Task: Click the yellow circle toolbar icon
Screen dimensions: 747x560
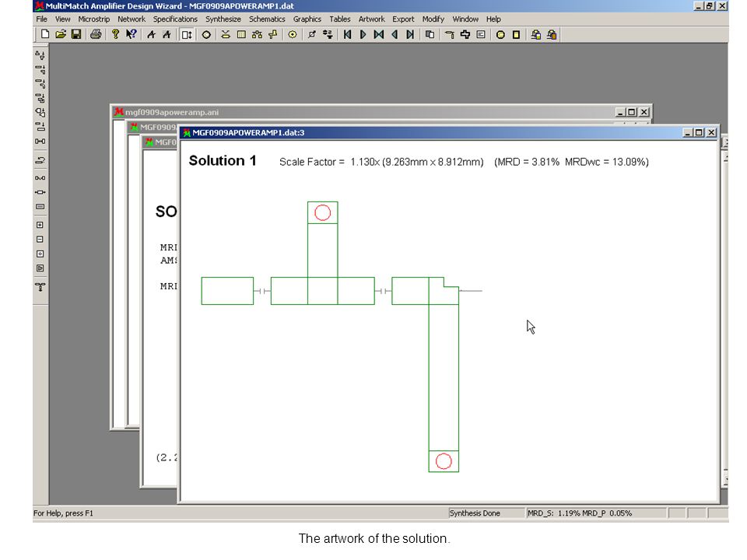Action: pyautogui.click(x=500, y=34)
